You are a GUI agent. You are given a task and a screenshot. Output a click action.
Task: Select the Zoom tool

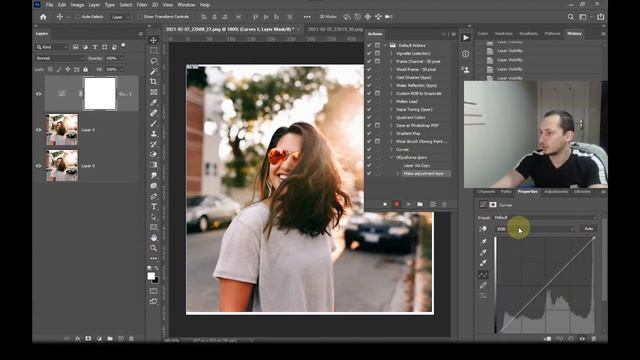[153, 248]
